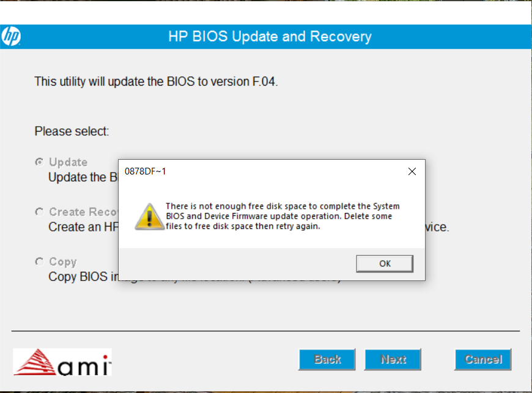Select the Update radio button

pos(39,162)
